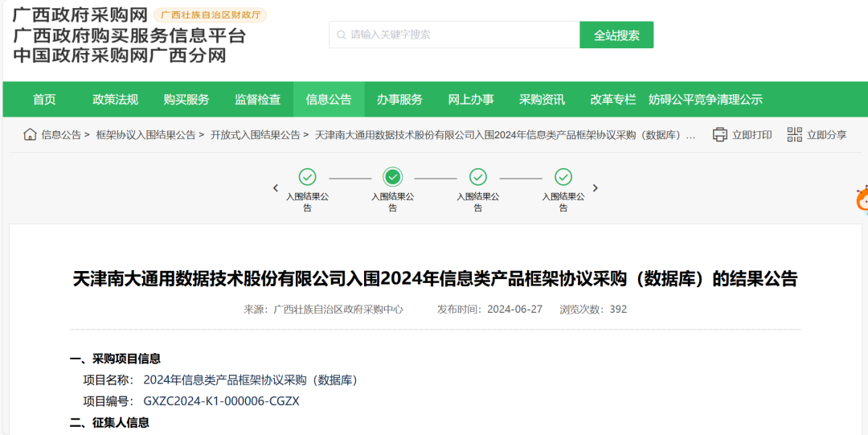Click the right arrow of the step timeline

tap(595, 188)
